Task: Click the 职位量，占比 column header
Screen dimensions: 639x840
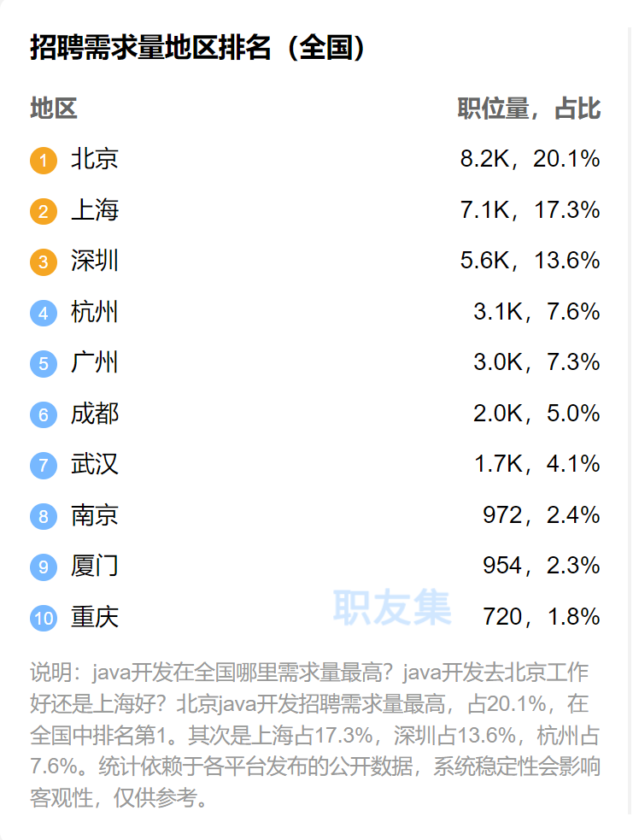Action: pyautogui.click(x=529, y=109)
